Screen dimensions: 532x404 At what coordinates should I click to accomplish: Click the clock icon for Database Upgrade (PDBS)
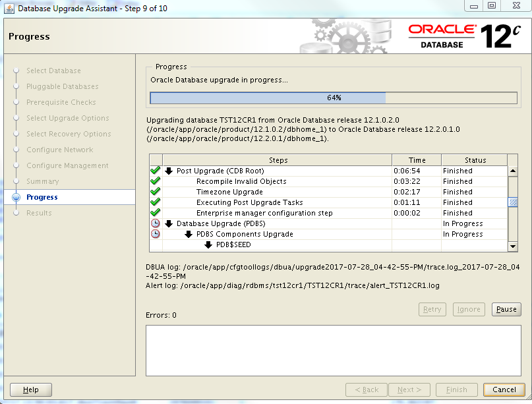(155, 223)
